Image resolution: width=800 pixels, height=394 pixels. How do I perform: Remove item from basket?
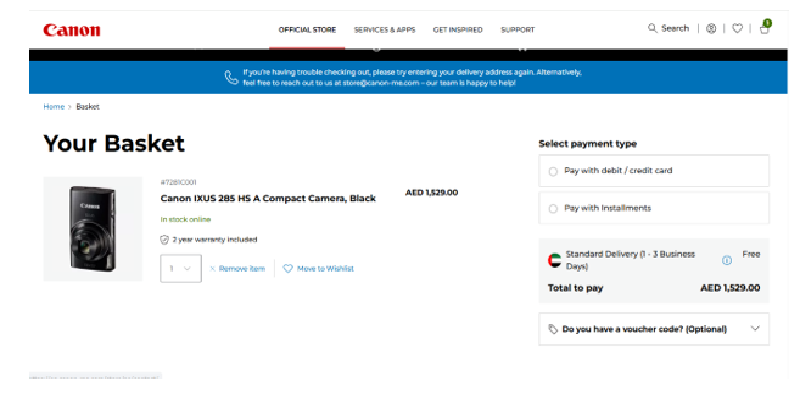click(237, 268)
